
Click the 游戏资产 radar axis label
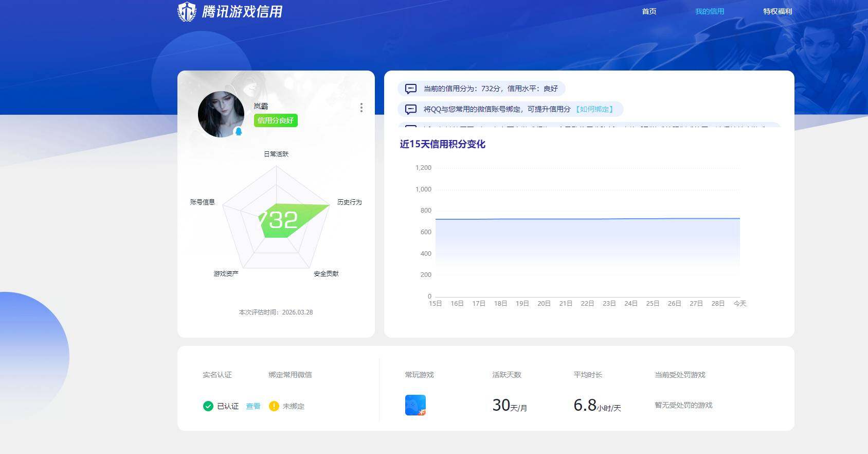(x=226, y=273)
